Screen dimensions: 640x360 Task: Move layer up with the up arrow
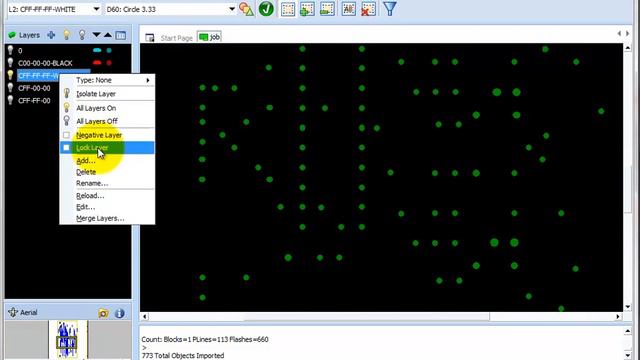pos(108,35)
